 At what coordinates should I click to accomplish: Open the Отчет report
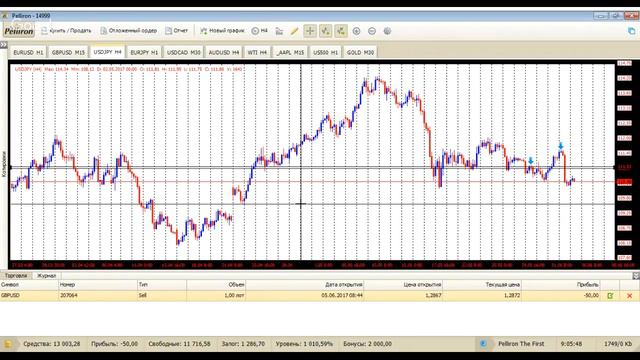tap(176, 31)
